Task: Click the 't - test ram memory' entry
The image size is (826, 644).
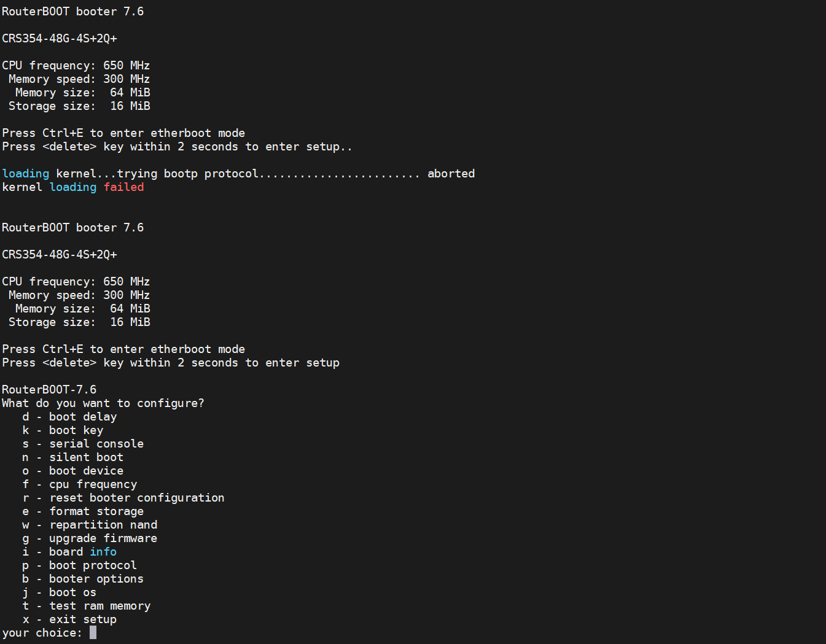Action: 86,606
